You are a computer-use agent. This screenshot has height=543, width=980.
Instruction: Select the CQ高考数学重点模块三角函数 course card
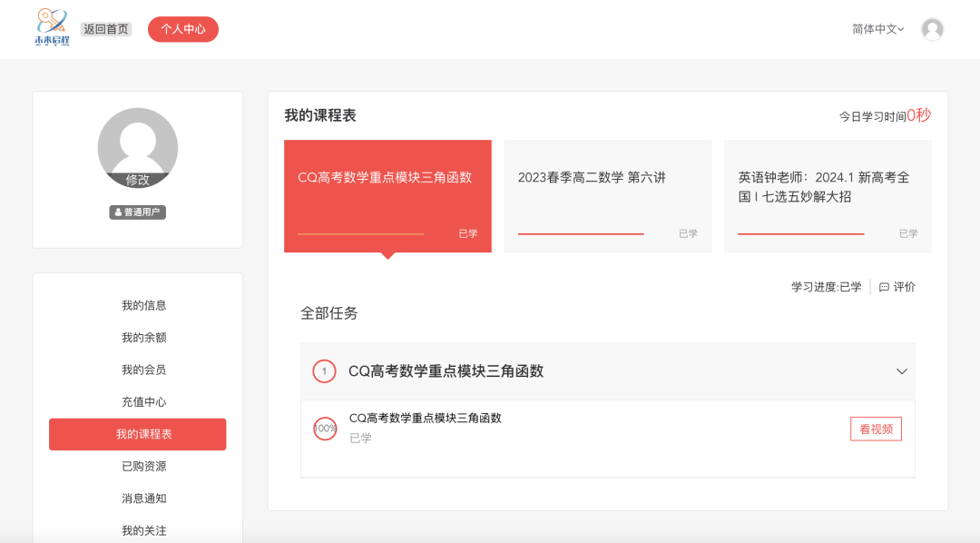[x=387, y=196]
